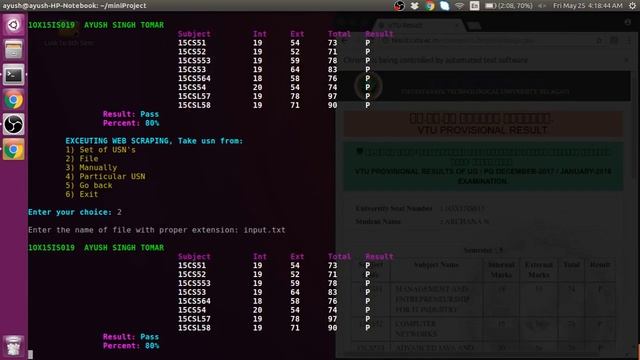
Task: Click the '4) Particular USN' menu line
Action: 105,176
